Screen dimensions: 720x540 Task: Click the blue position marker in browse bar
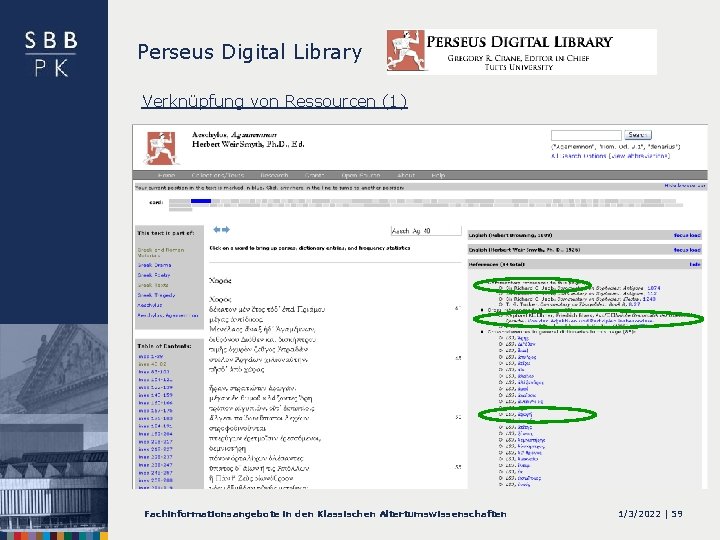coord(201,201)
